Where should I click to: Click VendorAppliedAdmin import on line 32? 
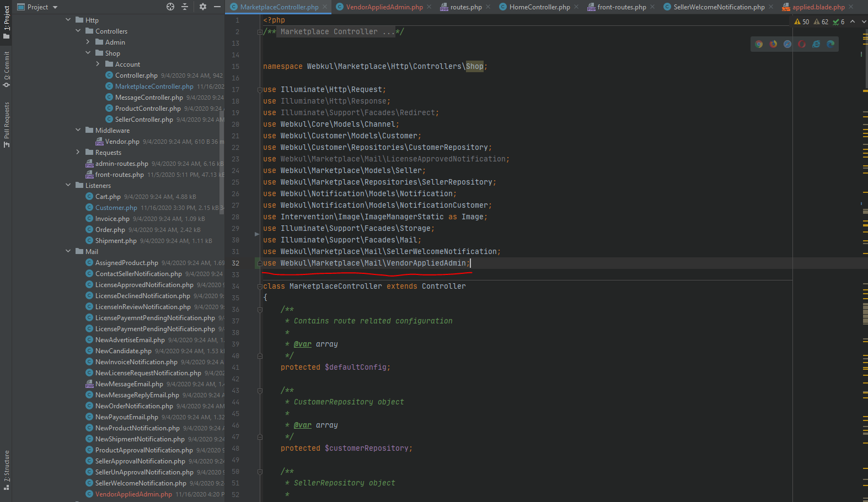point(426,263)
